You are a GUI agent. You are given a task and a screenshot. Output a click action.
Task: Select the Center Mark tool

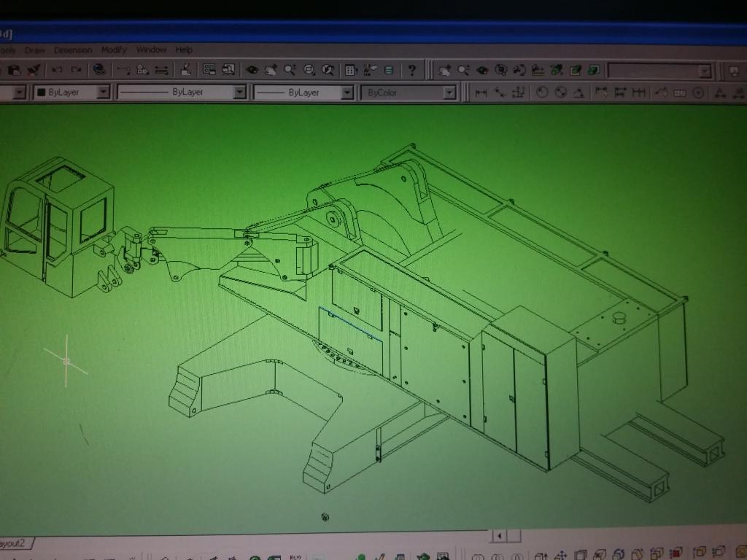pos(698,93)
